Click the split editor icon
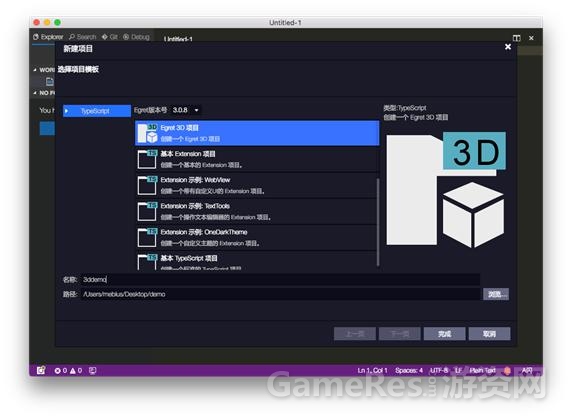The width and height of the screenshot is (572, 418). [517, 38]
